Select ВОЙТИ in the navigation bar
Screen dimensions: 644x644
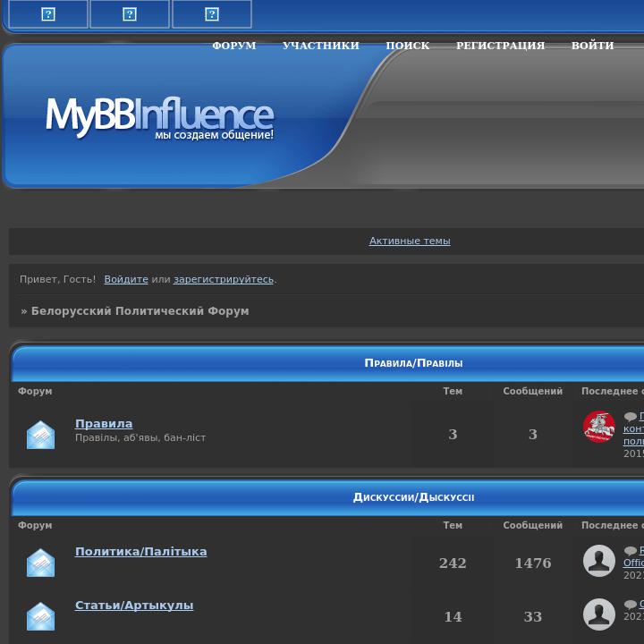click(x=593, y=46)
